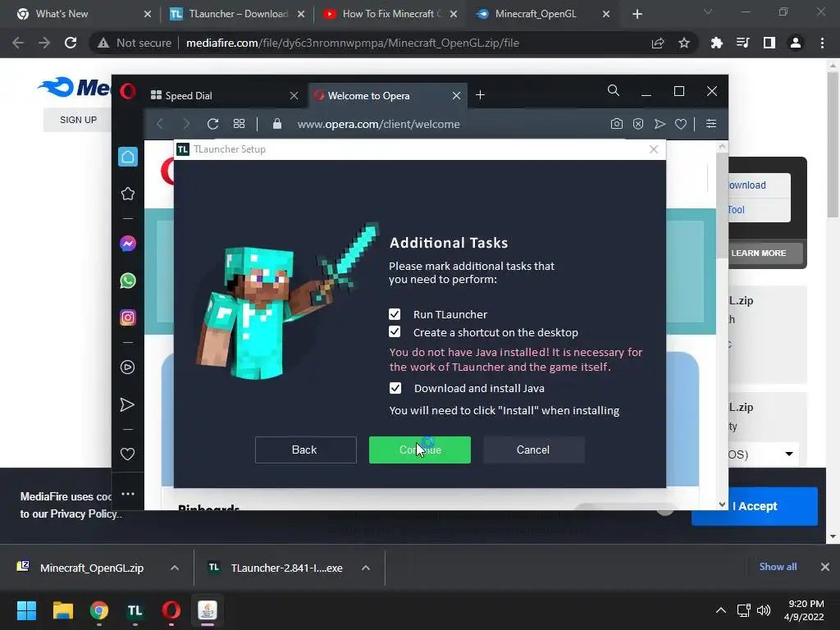Click Opera site lock icon
This screenshot has height=630, width=840.
pos(277,125)
